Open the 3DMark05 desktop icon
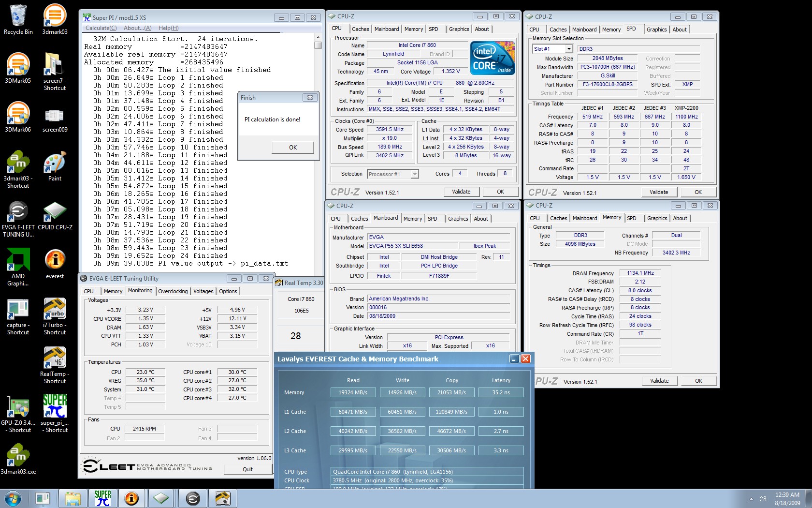Image resolution: width=812 pixels, height=508 pixels. (x=18, y=68)
